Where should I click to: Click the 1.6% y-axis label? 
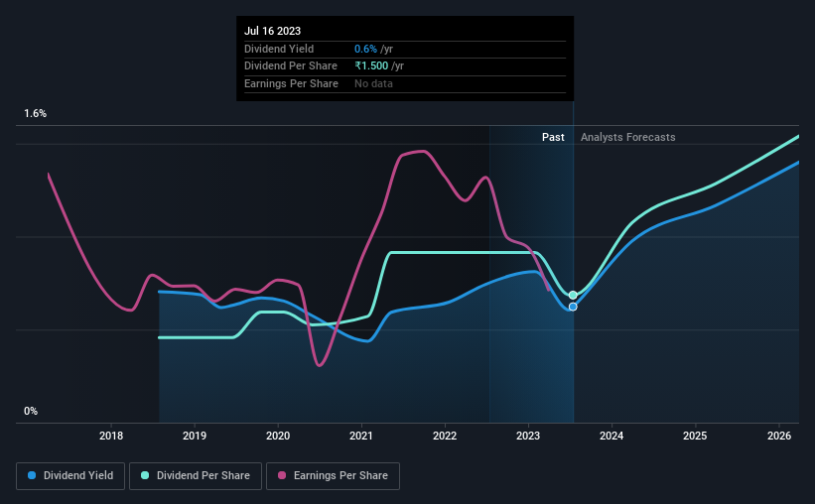(x=36, y=113)
